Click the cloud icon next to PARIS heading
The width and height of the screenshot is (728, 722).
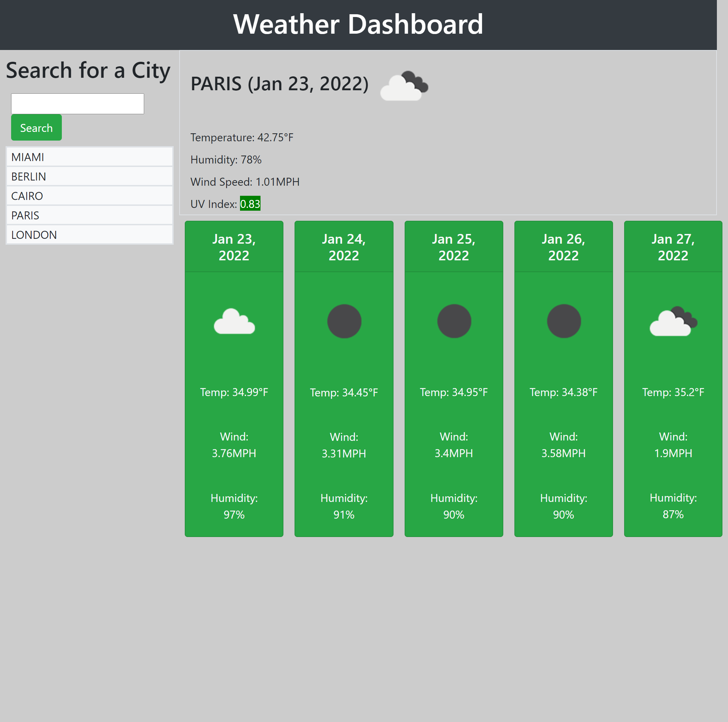(404, 86)
